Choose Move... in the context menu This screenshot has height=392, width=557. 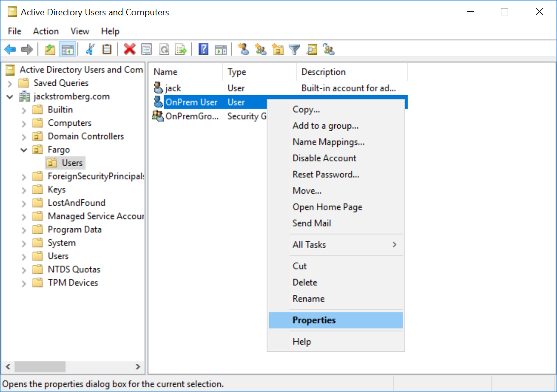336,191
